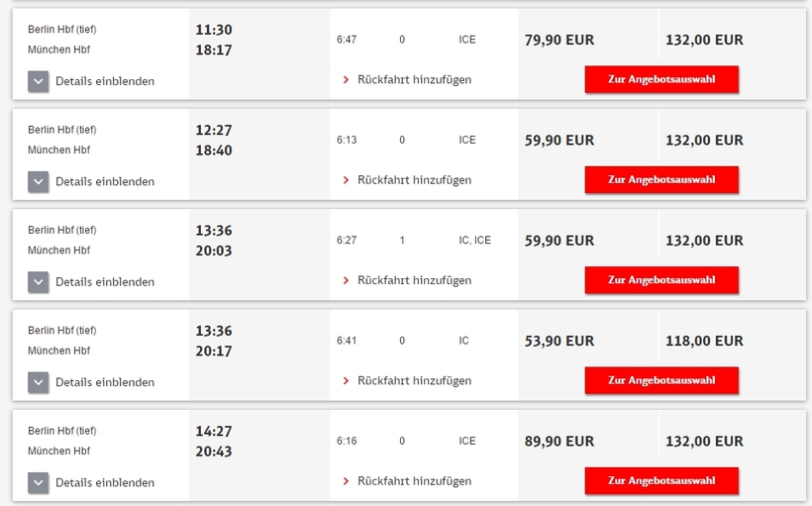The height and width of the screenshot is (506, 812).
Task: Expand details for the 11:30 connection
Action: 39,81
